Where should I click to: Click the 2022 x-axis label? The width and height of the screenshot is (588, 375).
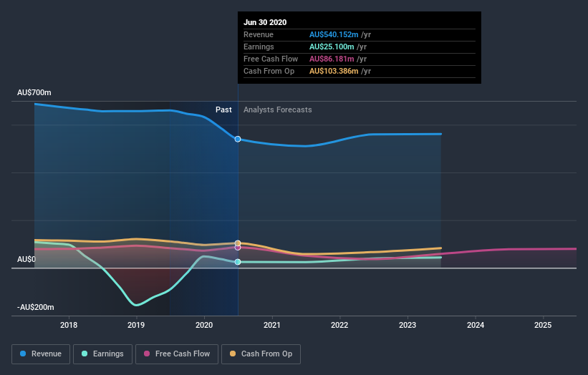(339, 325)
